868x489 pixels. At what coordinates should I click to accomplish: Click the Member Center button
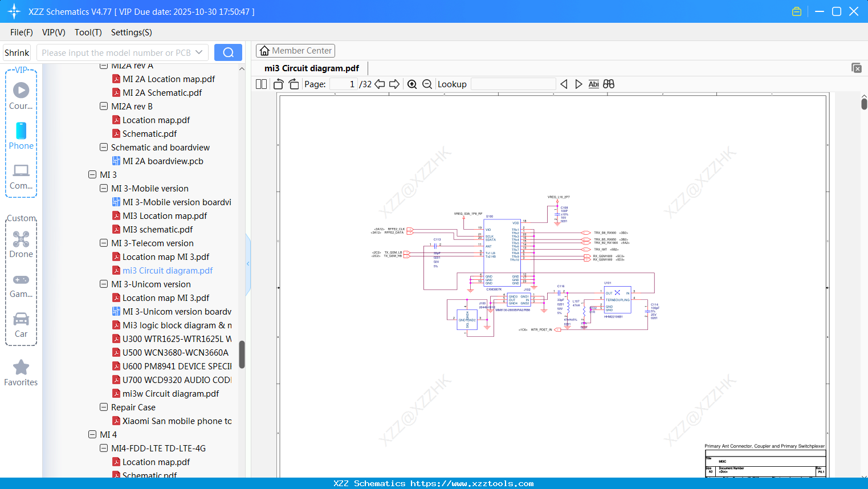(x=295, y=50)
